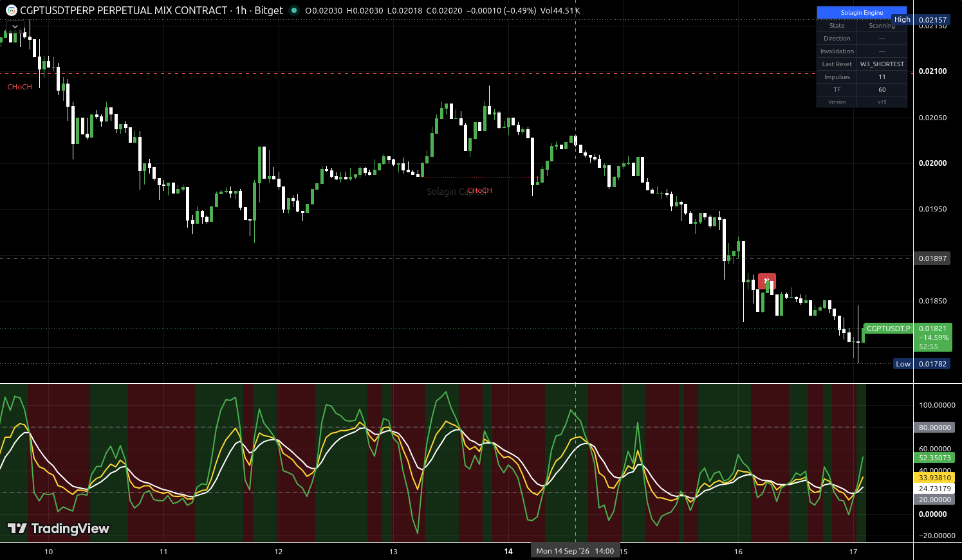Click the Invalidation row label
This screenshot has height=560, width=962.
[837, 51]
